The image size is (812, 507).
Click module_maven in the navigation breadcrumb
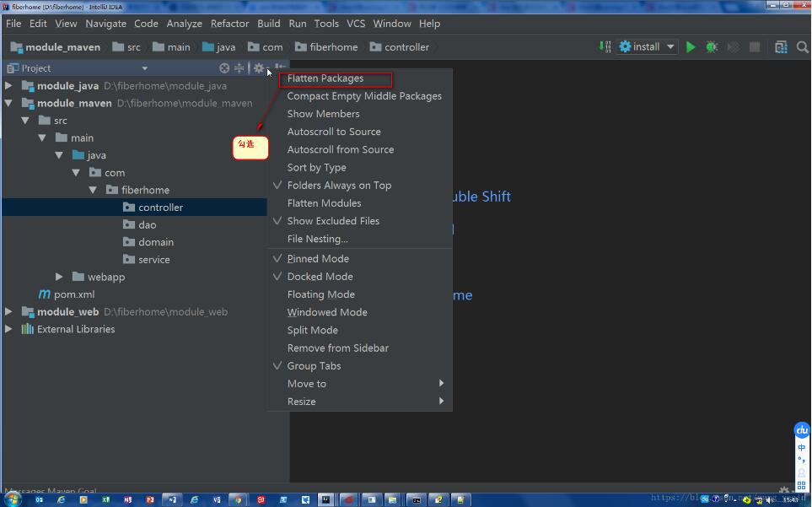pyautogui.click(x=56, y=47)
